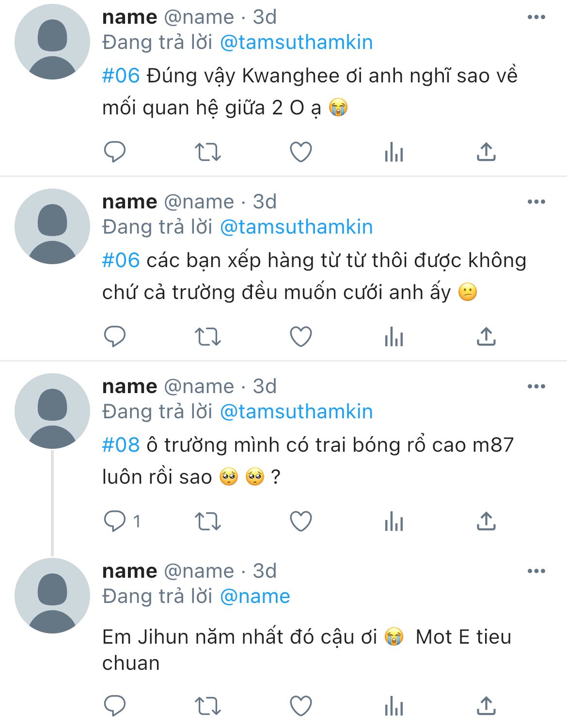Viewport: 567px width, 728px height.
Task: Open @name mention in the Jihun reply
Action: 255,597
